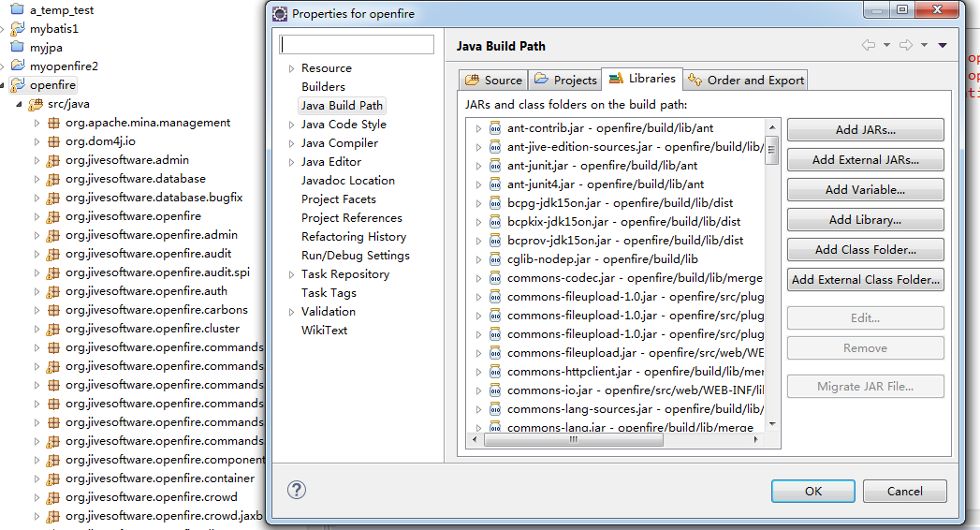Select commons-lang-sources.jar entry
The height and width of the screenshot is (530, 980).
tap(635, 409)
